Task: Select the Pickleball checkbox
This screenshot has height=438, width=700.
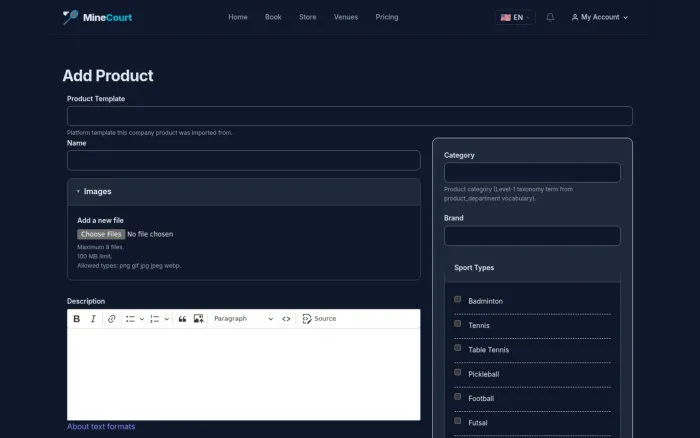Action: point(458,372)
